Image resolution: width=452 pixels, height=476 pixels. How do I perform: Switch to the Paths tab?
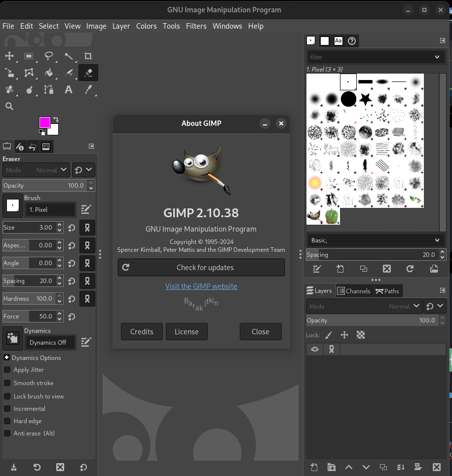pyautogui.click(x=387, y=291)
